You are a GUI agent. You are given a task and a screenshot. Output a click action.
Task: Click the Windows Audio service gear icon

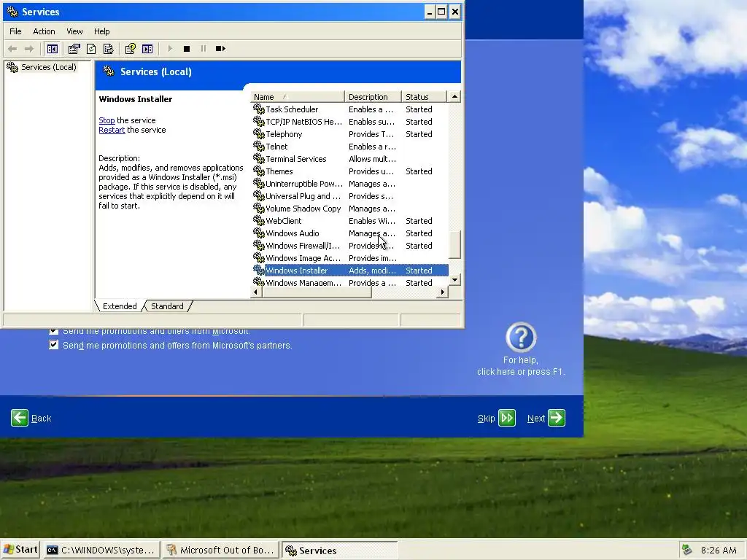259,233
